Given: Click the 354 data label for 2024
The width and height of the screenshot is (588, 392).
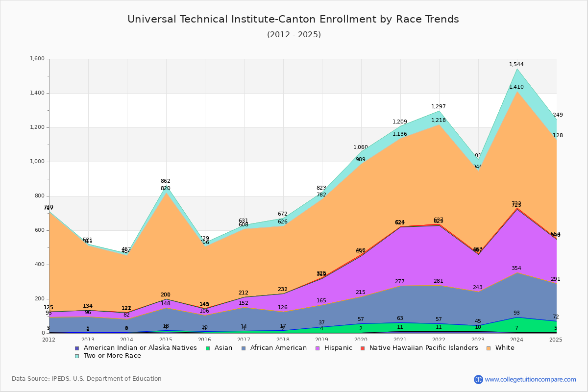Looking at the screenshot, I should tap(516, 269).
